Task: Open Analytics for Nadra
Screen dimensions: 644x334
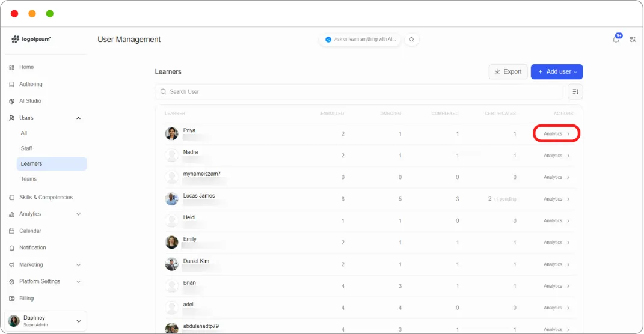Action: point(557,156)
